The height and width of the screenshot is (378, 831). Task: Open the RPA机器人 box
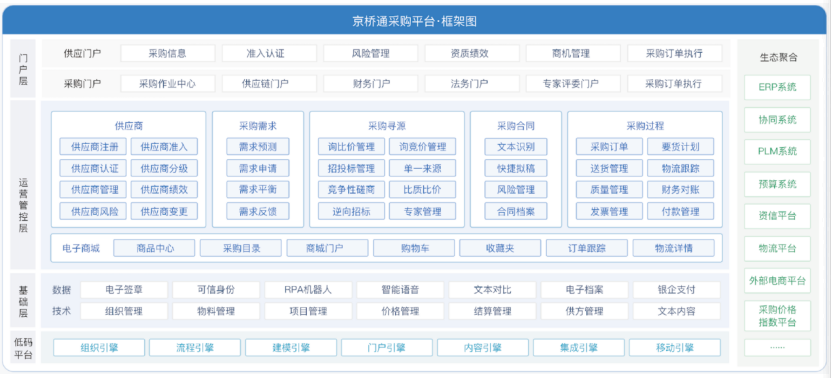click(308, 289)
